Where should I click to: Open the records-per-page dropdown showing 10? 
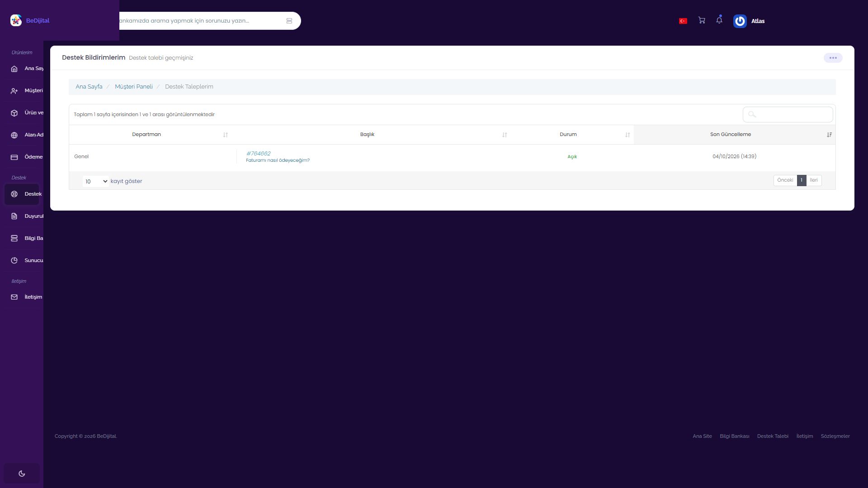(96, 181)
